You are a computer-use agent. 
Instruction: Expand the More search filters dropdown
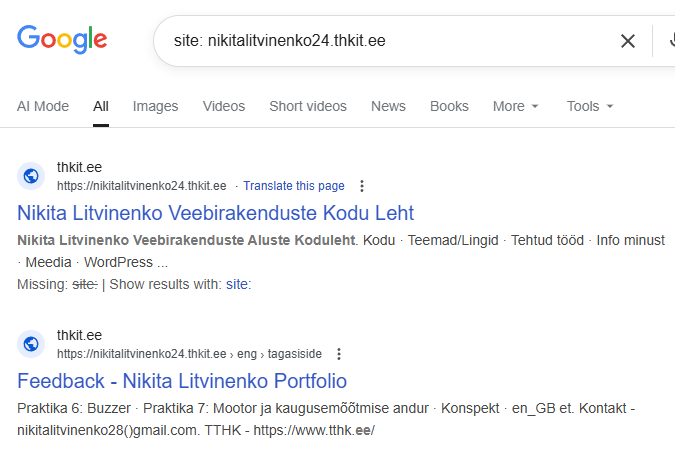point(516,106)
